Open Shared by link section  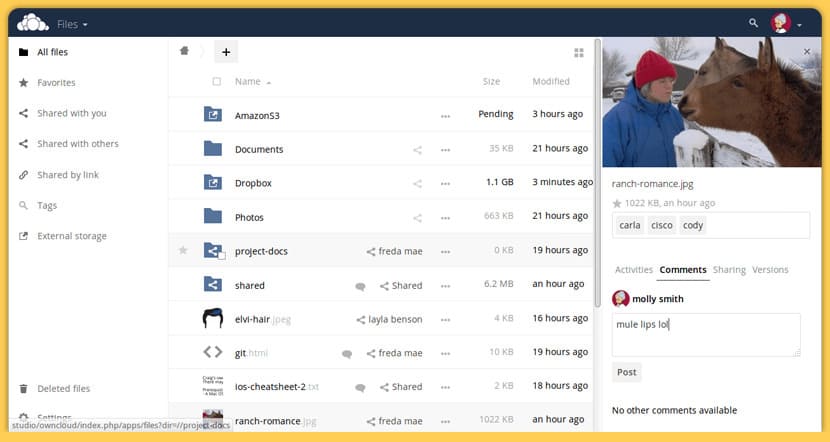pos(67,175)
